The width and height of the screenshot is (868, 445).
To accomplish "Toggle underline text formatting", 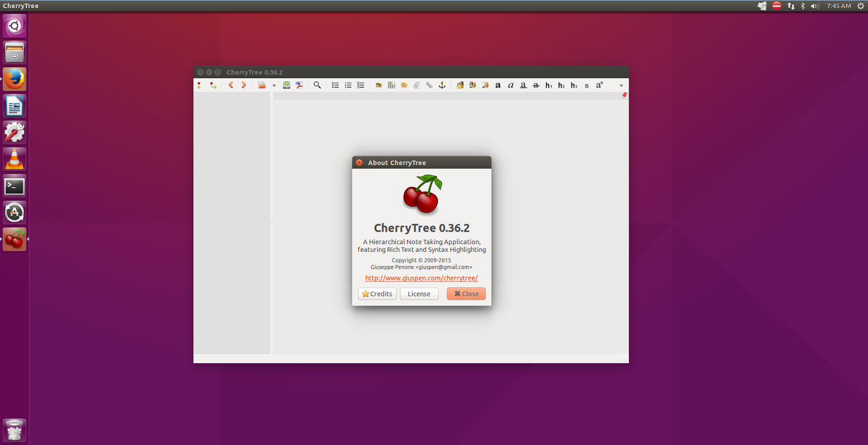I will coord(524,85).
